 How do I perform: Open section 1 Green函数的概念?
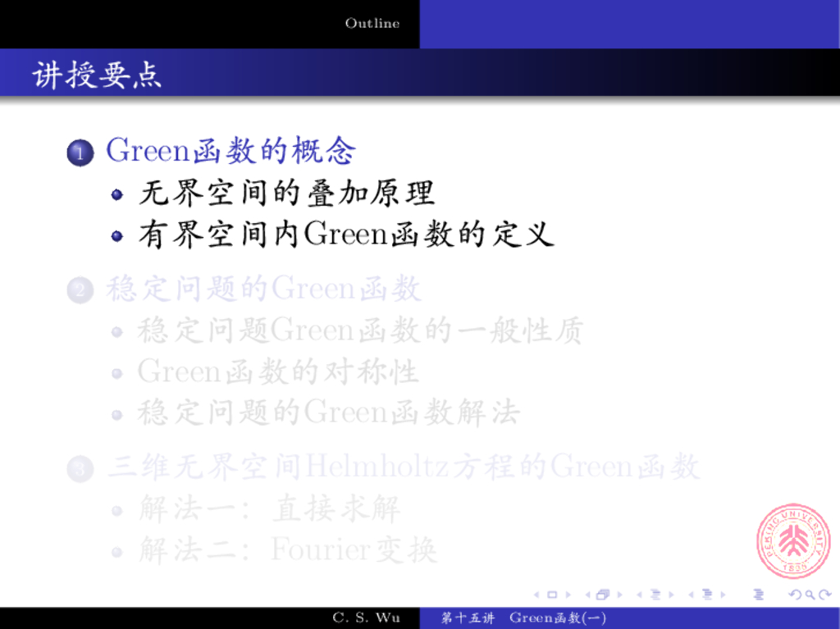(x=231, y=151)
